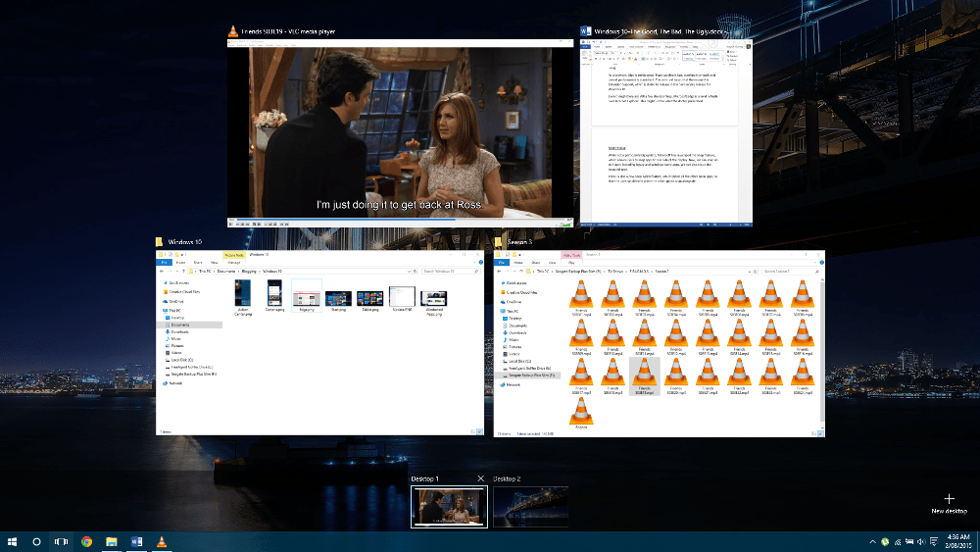The height and width of the screenshot is (552, 980).
Task: Open Google Chrome from the taskbar
Action: click(86, 542)
